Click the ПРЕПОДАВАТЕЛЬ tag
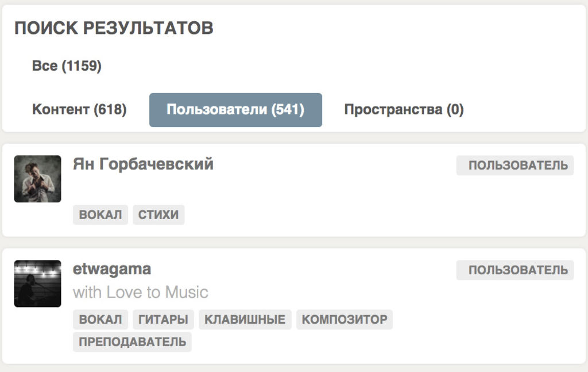 click(132, 342)
